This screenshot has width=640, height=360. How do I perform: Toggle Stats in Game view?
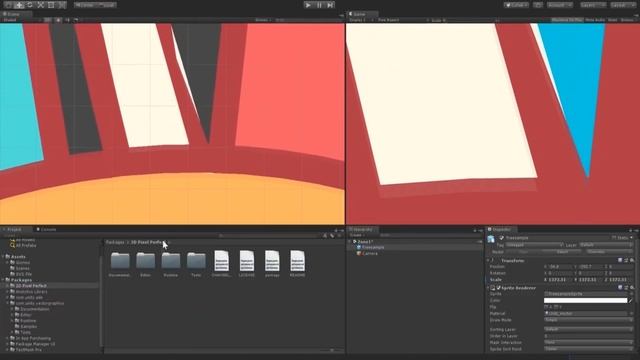click(613, 20)
